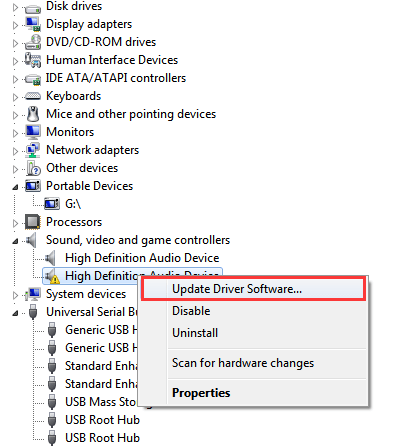Expand the Monitors tree node

click(x=15, y=133)
